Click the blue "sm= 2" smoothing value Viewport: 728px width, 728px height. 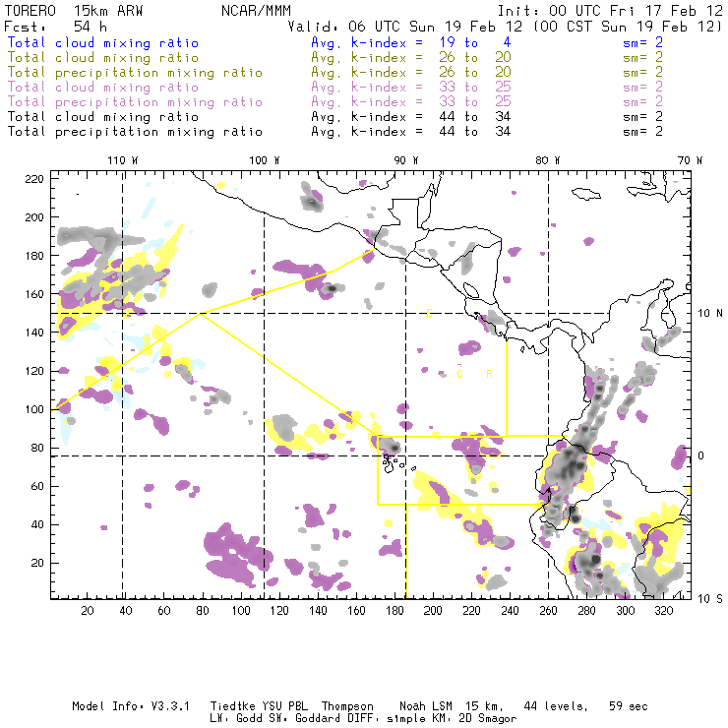(x=642, y=42)
